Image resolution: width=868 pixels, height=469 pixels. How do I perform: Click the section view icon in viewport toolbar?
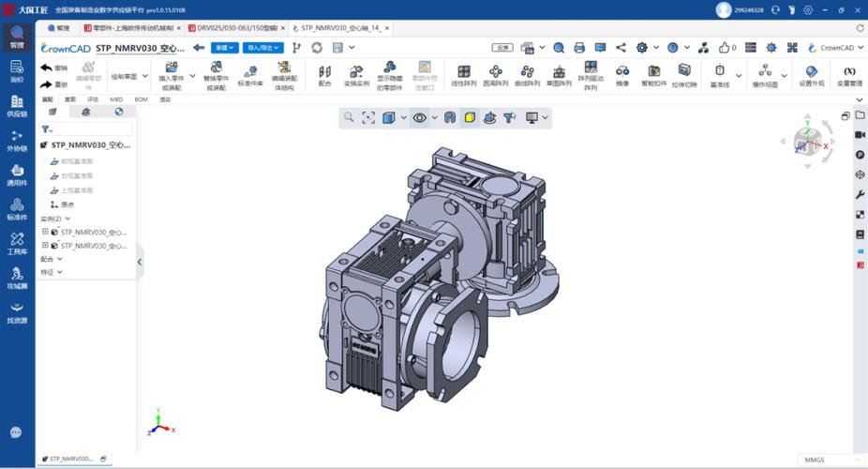450,117
